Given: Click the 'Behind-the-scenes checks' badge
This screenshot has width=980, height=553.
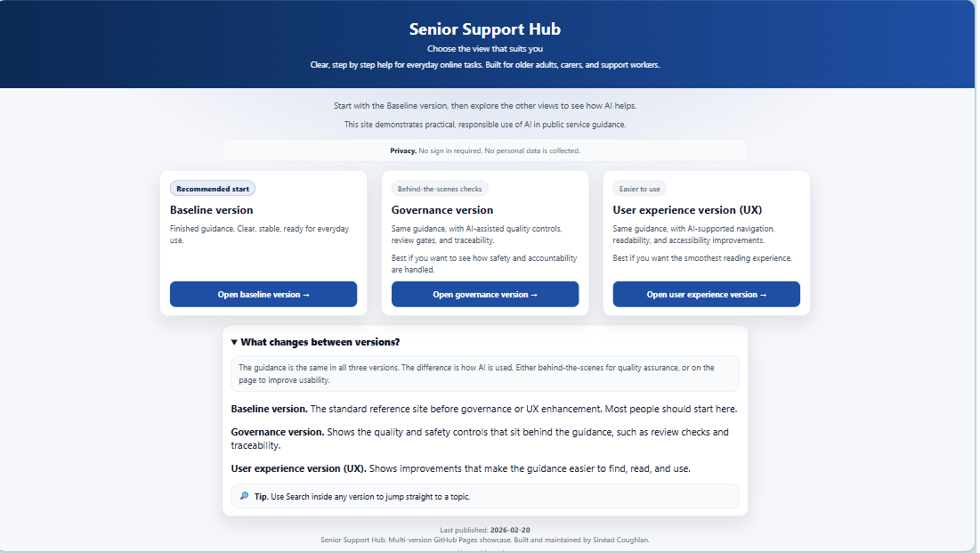Looking at the screenshot, I should click(x=440, y=189).
